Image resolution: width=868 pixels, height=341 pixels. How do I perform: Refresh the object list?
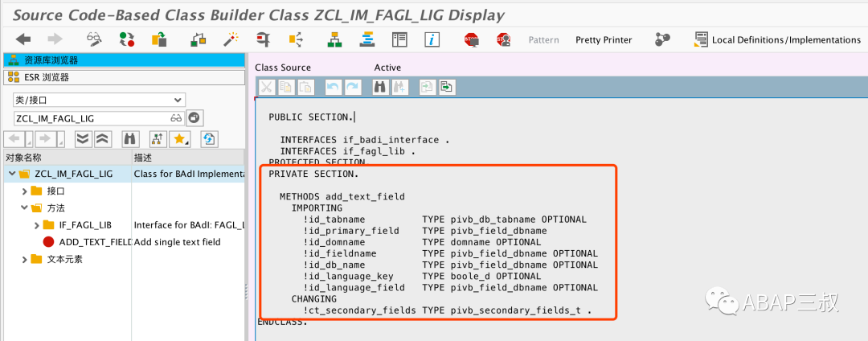209,139
